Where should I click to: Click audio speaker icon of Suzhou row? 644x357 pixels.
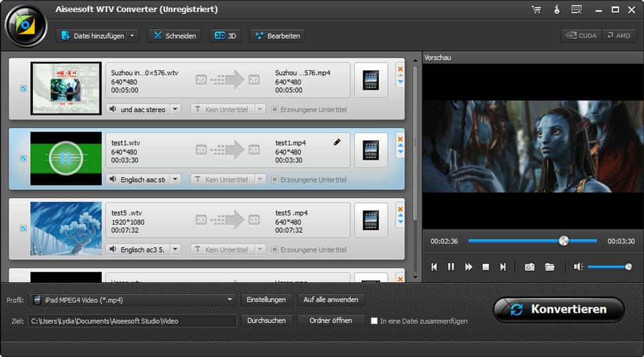tap(113, 109)
